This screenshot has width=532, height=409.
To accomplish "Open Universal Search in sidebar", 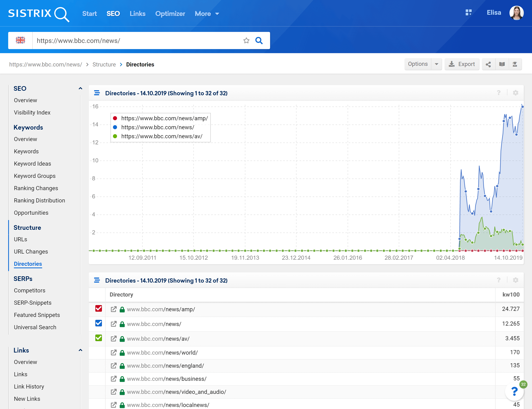I will point(35,327).
